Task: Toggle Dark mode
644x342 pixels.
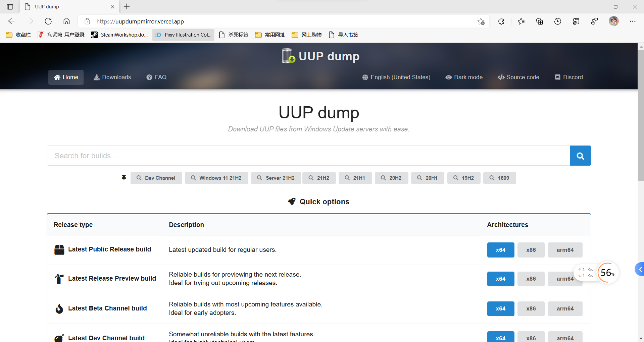Action: [464, 77]
